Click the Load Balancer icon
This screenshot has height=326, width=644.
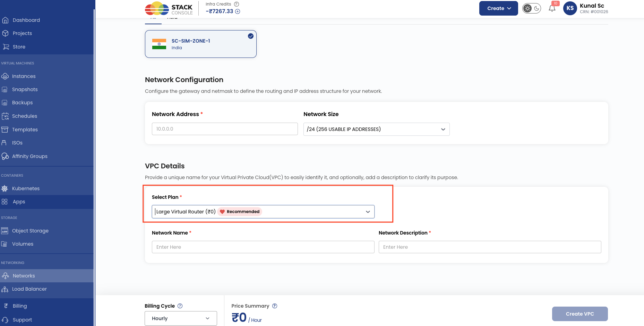click(5, 289)
